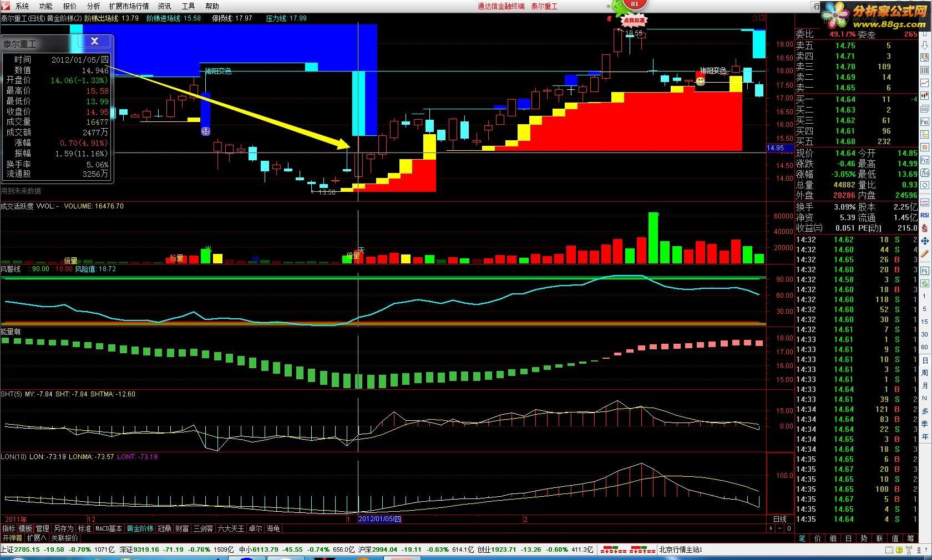Close the 泰尔重工 data info popup
The image size is (932, 560).
tap(94, 41)
